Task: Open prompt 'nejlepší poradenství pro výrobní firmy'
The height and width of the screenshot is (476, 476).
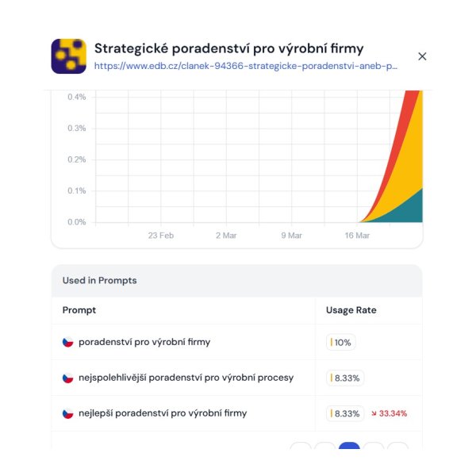Action: pos(163,413)
